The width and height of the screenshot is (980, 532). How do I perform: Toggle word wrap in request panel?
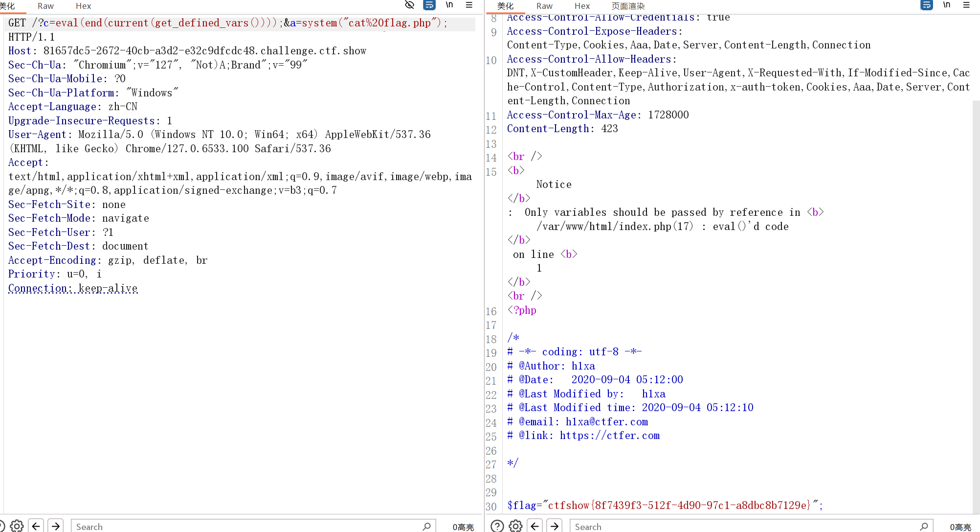pos(429,5)
